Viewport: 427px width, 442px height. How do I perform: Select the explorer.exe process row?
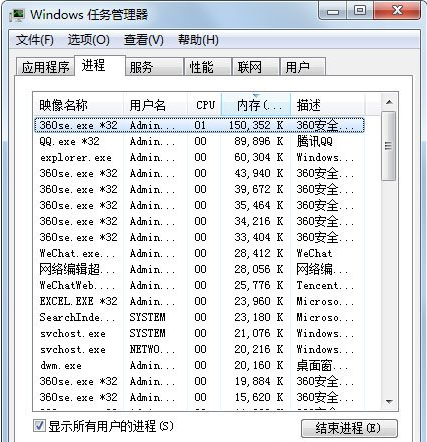[x=199, y=157]
